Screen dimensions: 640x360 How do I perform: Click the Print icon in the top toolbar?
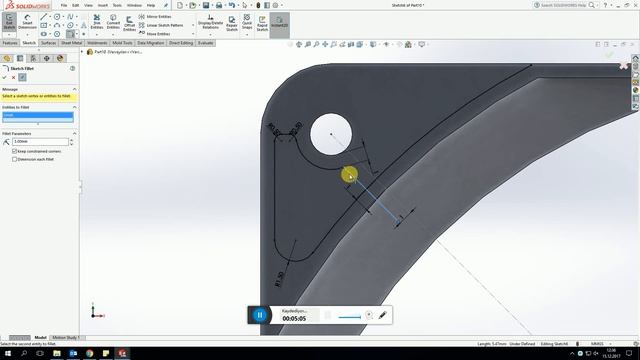pos(219,5)
